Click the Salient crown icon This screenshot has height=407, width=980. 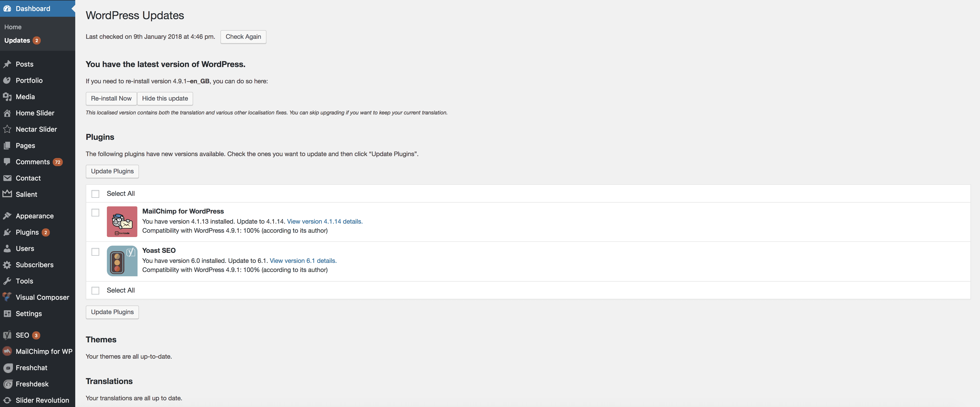(7, 194)
